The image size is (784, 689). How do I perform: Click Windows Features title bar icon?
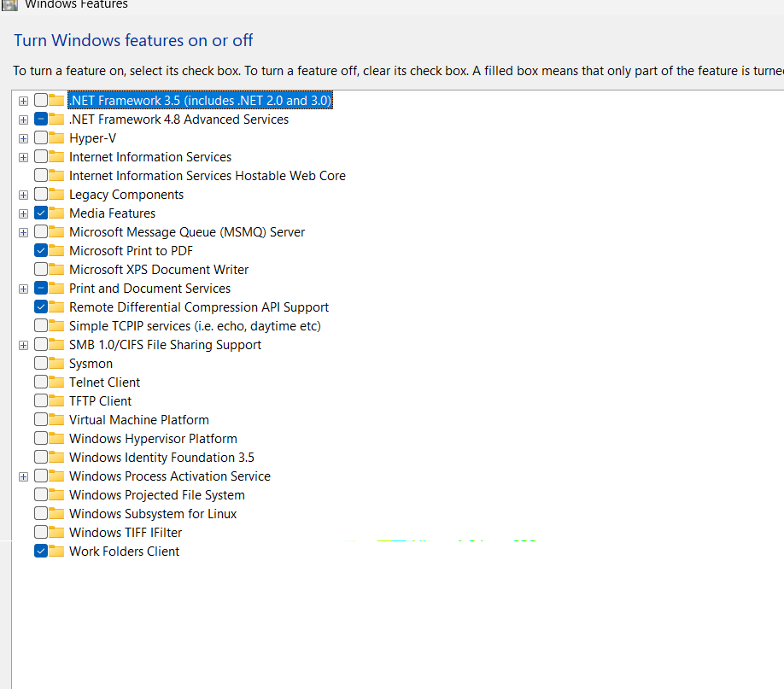pyautogui.click(x=9, y=4)
